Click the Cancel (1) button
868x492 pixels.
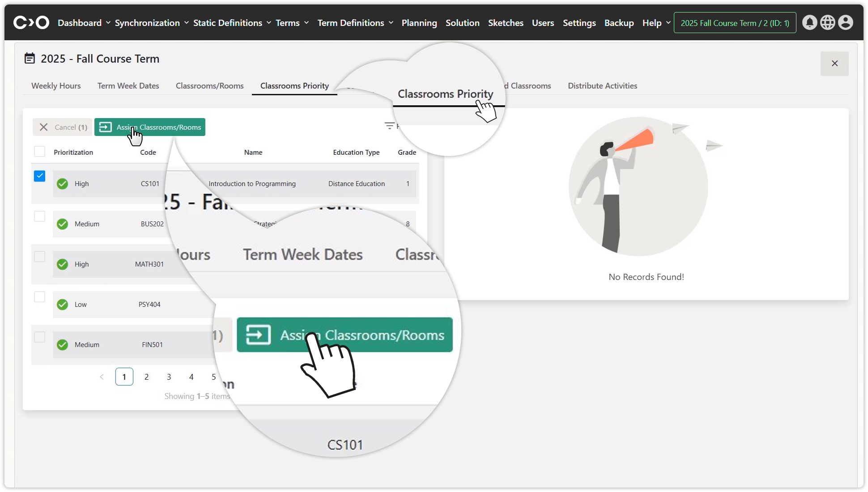[x=63, y=127]
